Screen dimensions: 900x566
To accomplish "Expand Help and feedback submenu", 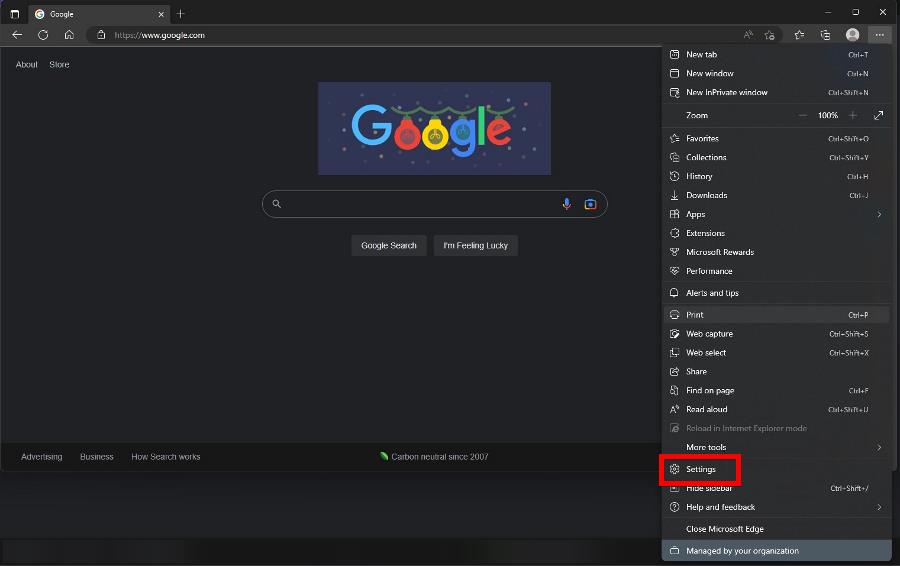I will (x=777, y=507).
